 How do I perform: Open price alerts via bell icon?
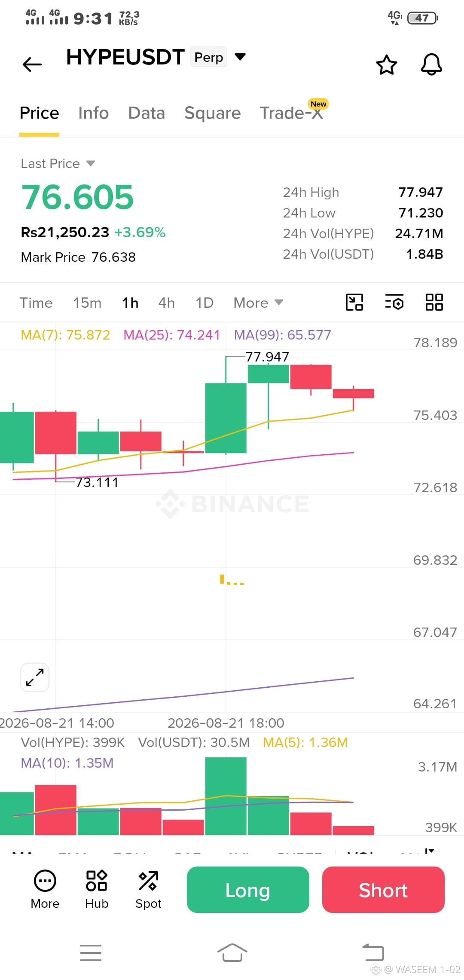point(431,64)
